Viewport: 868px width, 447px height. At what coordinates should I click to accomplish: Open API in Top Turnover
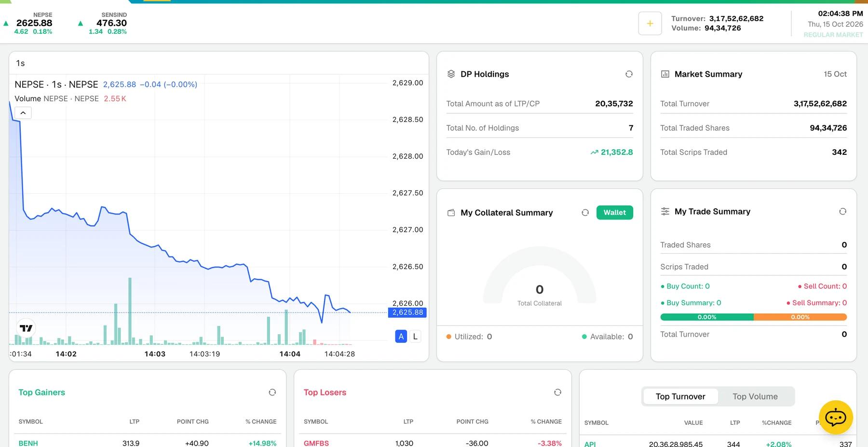click(590, 444)
